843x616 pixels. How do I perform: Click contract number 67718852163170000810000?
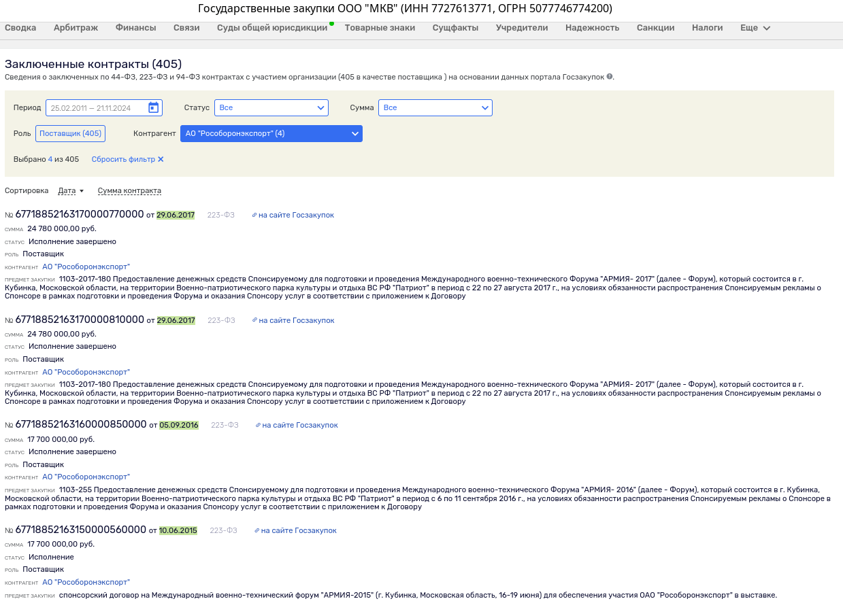coord(80,320)
